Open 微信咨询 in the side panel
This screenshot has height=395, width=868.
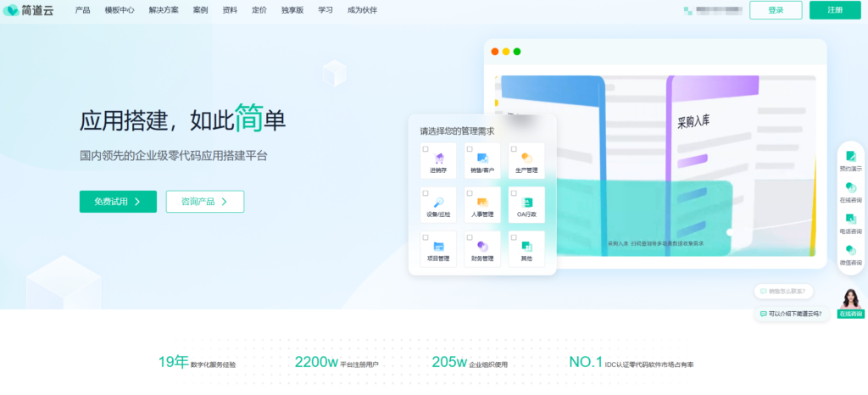coord(851,255)
